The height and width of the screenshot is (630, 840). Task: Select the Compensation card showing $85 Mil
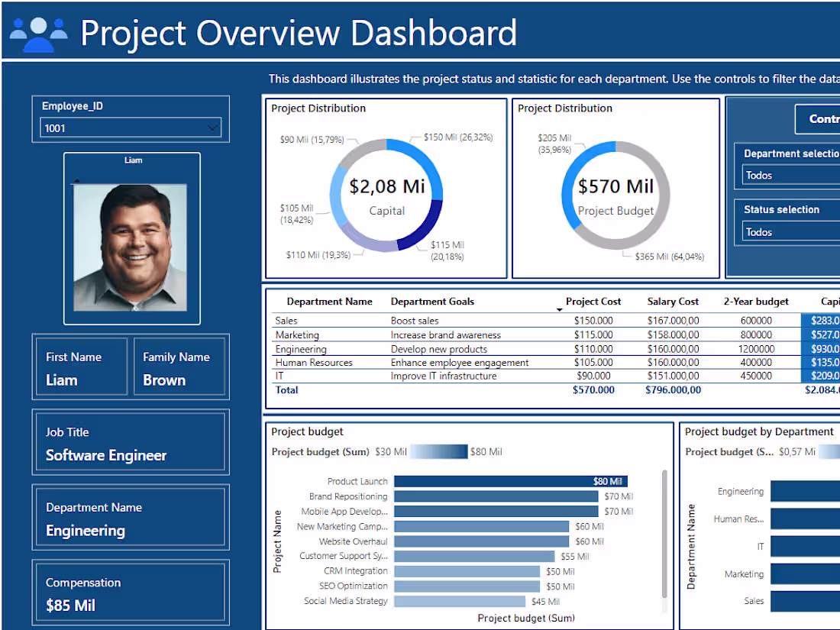(130, 593)
